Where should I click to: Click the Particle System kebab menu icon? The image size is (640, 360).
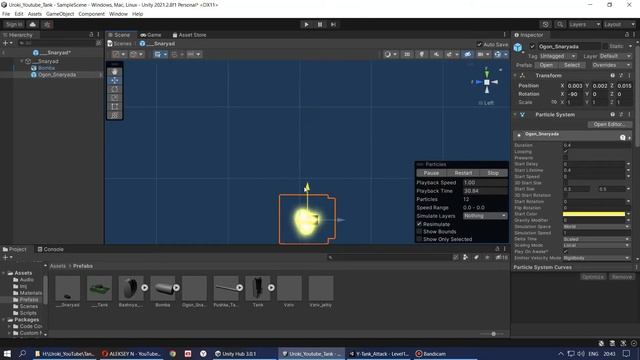click(x=629, y=115)
